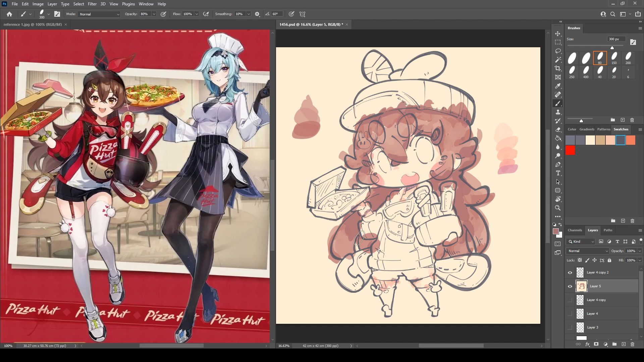This screenshot has width=644, height=362.
Task: Click the Home button in options bar
Action: click(x=9, y=14)
